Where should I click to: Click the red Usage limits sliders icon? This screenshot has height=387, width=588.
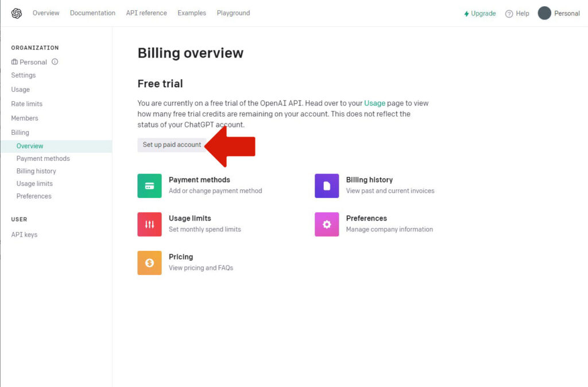coord(149,224)
